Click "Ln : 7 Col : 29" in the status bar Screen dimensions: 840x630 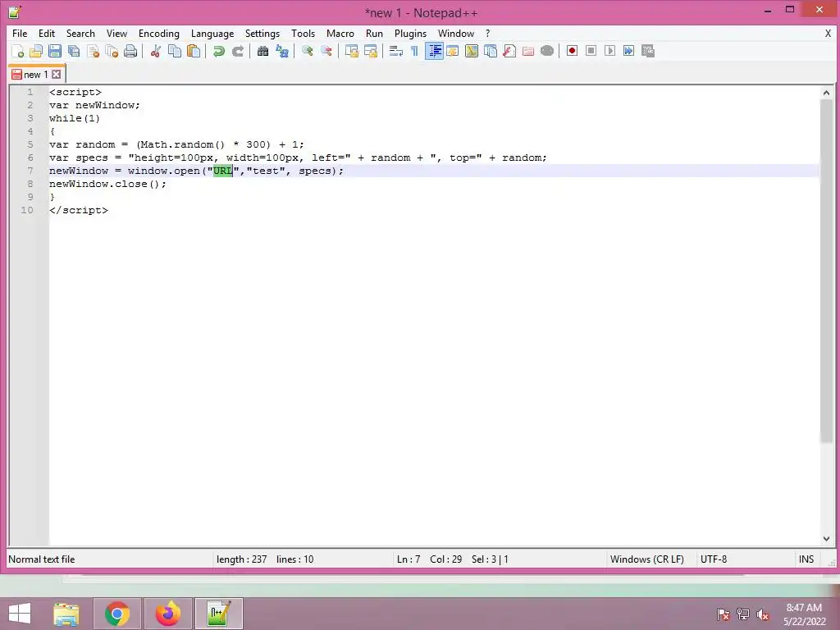[429, 559]
